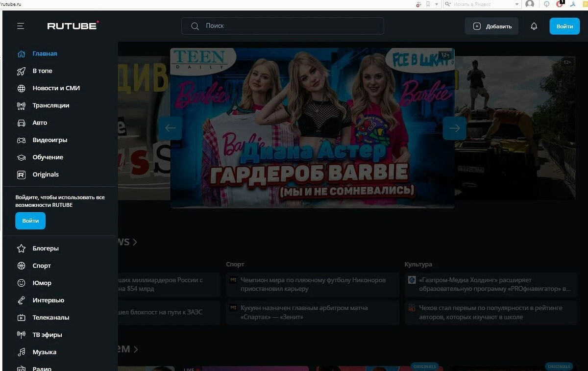Open В топе section
588x371 pixels.
click(43, 71)
